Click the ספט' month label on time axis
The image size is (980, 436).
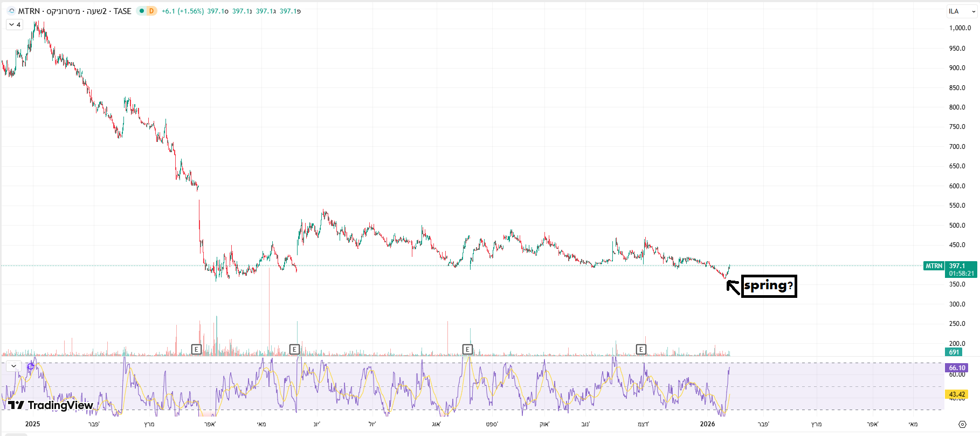click(x=492, y=424)
